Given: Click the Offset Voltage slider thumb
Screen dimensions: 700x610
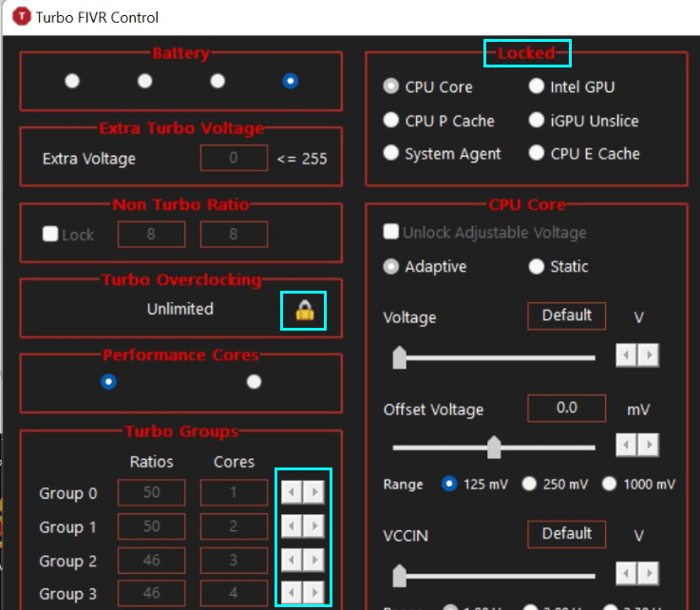Looking at the screenshot, I should (x=494, y=448).
